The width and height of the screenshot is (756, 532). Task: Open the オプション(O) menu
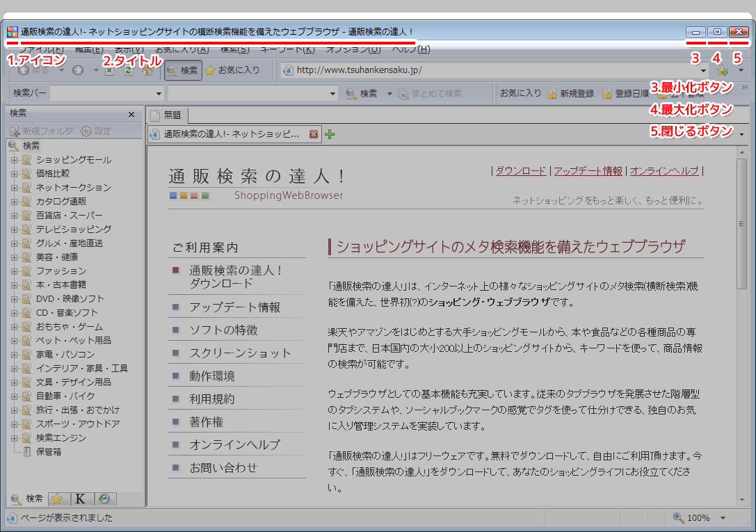pos(353,49)
